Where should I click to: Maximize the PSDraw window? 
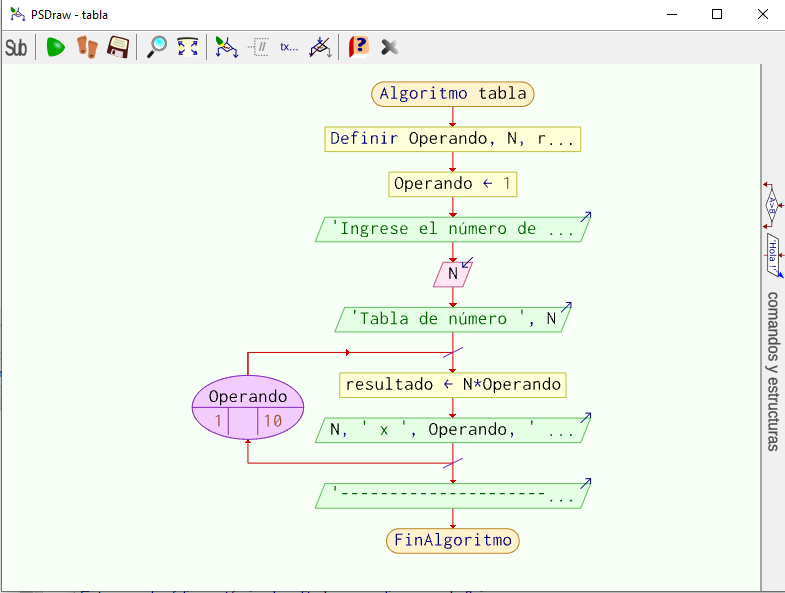(717, 15)
